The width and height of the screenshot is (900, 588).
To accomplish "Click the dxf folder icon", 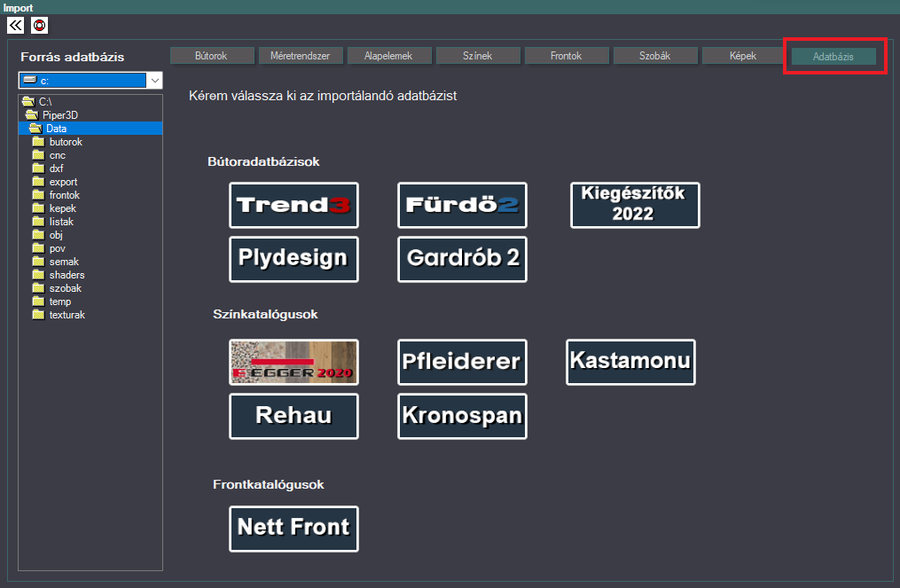I will coord(38,168).
